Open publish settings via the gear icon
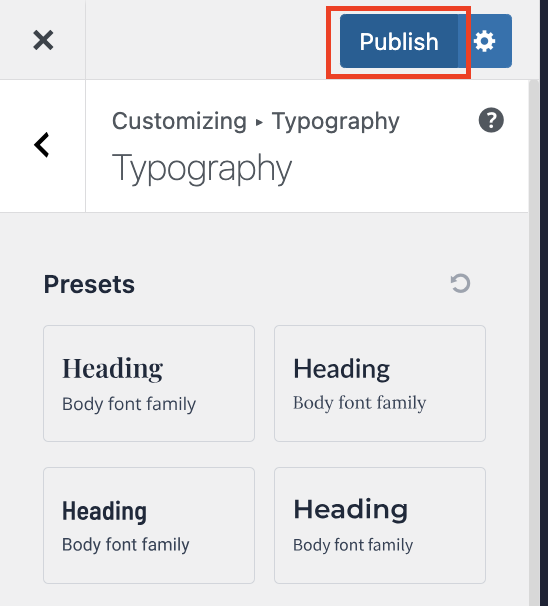The image size is (548, 606). [x=485, y=41]
